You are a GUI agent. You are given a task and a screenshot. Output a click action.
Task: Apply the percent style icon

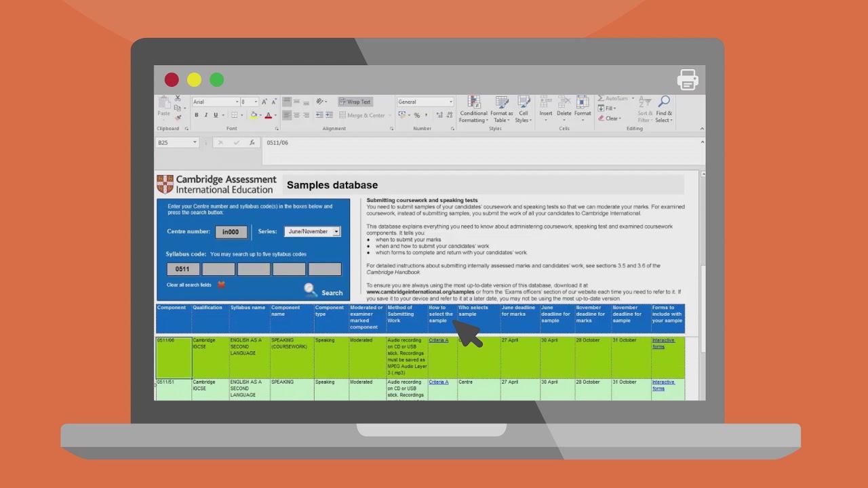click(x=416, y=115)
